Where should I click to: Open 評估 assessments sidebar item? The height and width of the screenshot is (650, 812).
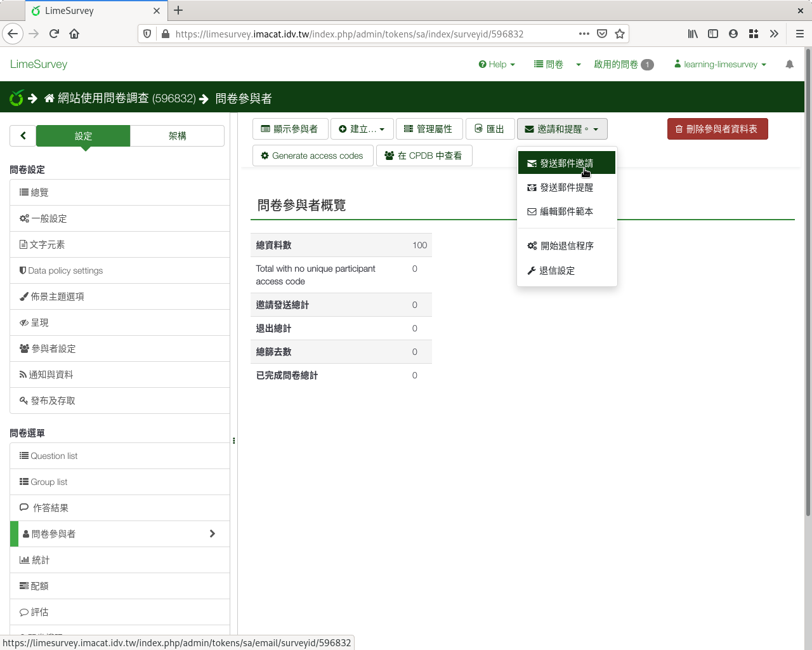(x=120, y=612)
